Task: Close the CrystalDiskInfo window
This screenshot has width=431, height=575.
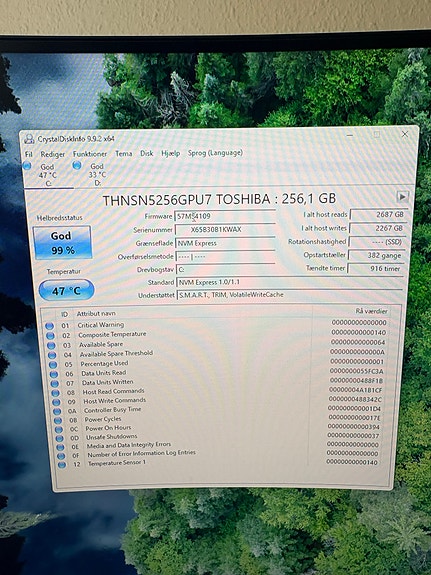Action: pyautogui.click(x=405, y=134)
